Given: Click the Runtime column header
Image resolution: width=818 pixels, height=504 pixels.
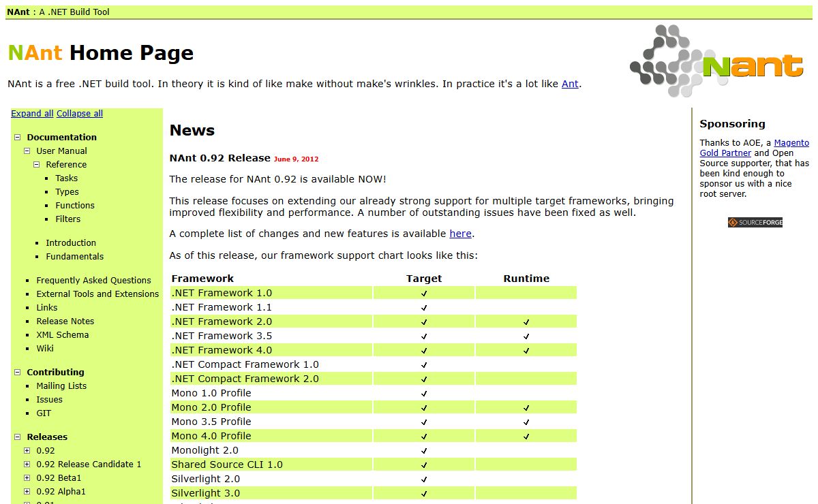Looking at the screenshot, I should (x=526, y=279).
